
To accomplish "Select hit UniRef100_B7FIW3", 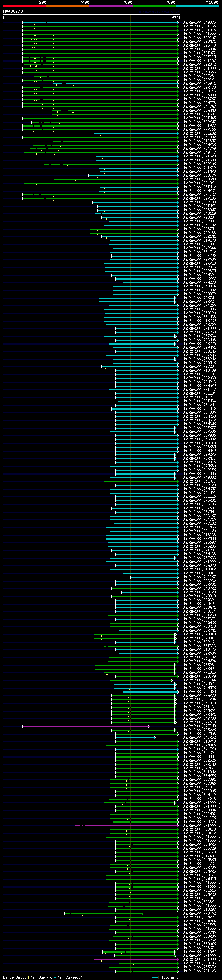I will (x=199, y=726).
